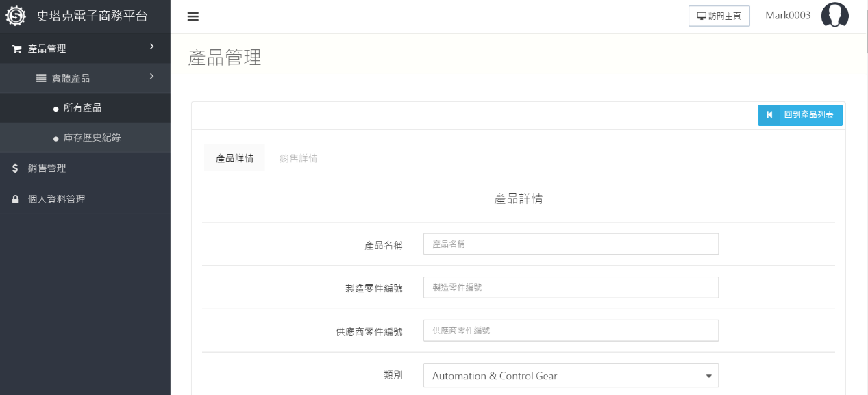This screenshot has width=868, height=395.
Task: Open the 類別 dropdown showing Automation & Control Gear
Action: click(x=571, y=376)
